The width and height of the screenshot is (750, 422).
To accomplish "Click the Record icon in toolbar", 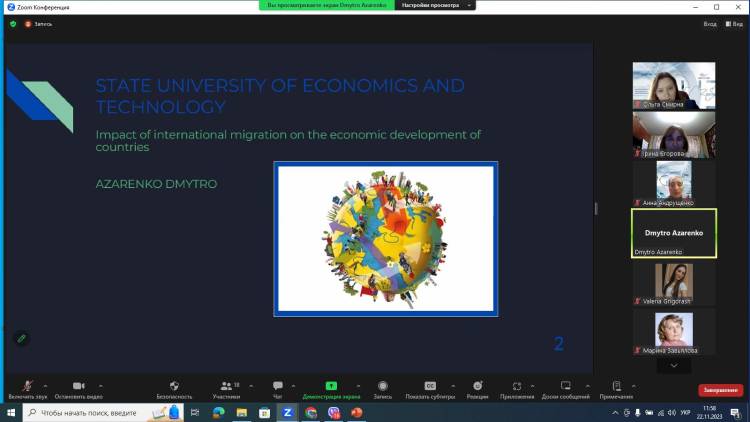I will point(382,386).
